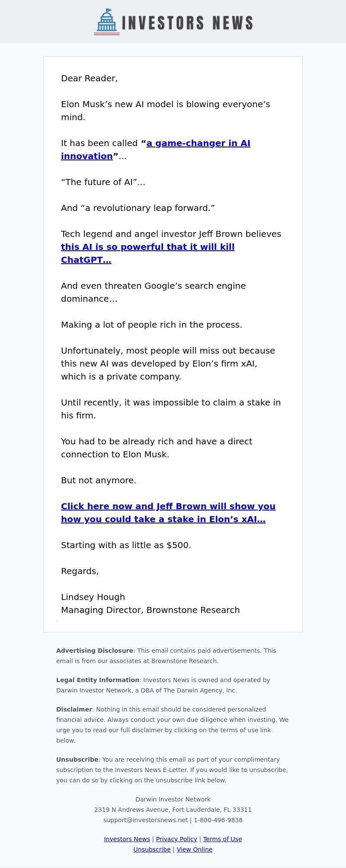The image size is (346, 868).
Task: Open the Investors News footer link
Action: pyautogui.click(x=127, y=839)
